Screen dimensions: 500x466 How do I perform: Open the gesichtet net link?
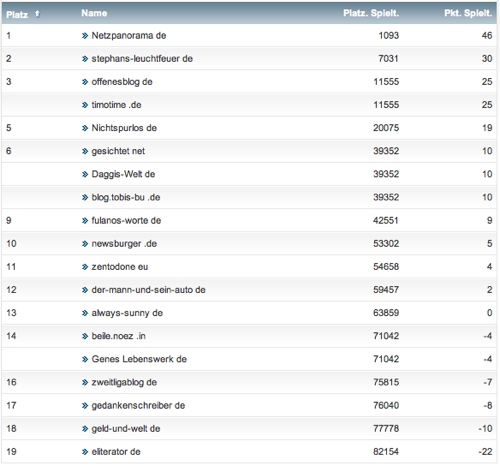(x=118, y=151)
